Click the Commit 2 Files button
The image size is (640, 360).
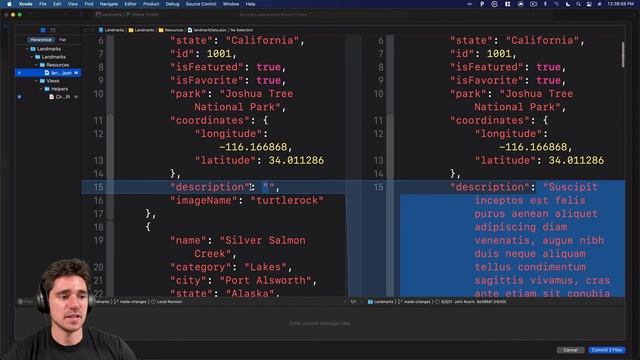607,350
